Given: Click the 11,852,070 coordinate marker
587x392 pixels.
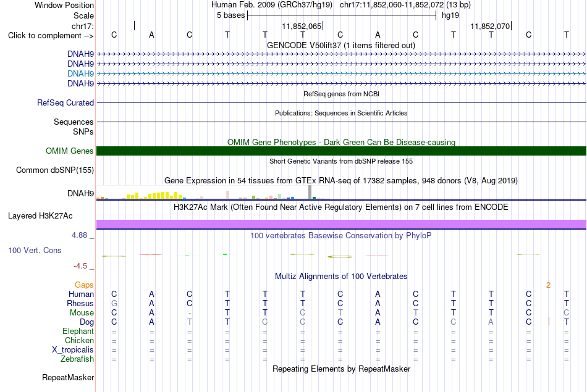Looking at the screenshot, I should [x=490, y=26].
